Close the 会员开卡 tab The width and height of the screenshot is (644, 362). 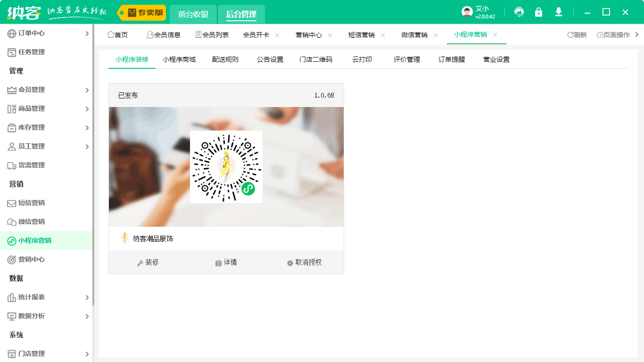(x=277, y=35)
